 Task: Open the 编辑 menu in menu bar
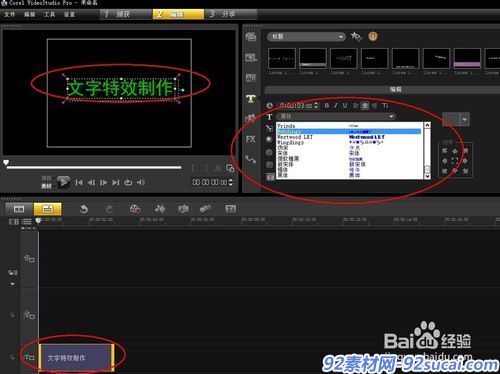(x=29, y=14)
